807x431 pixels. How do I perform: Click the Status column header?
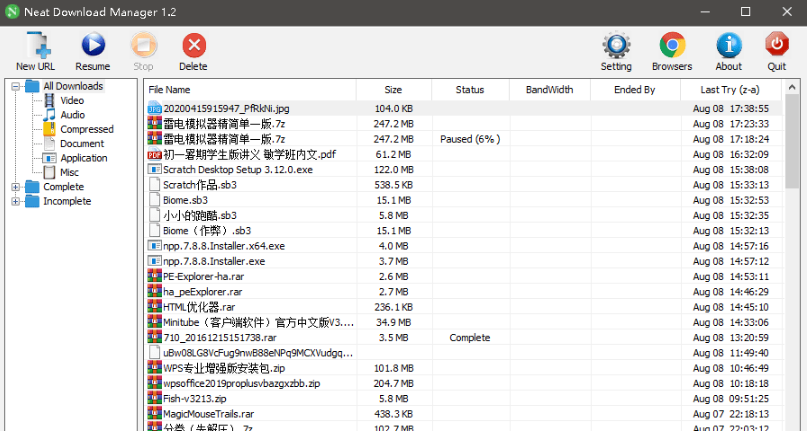coord(469,90)
